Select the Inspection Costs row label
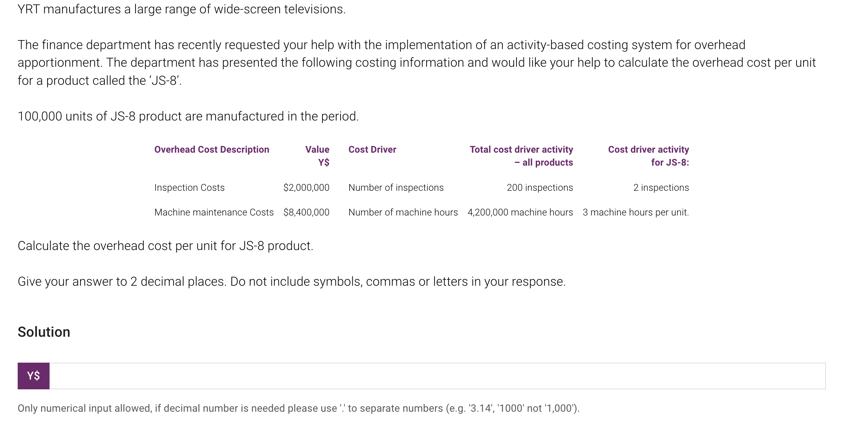This screenshot has width=868, height=427. [189, 188]
